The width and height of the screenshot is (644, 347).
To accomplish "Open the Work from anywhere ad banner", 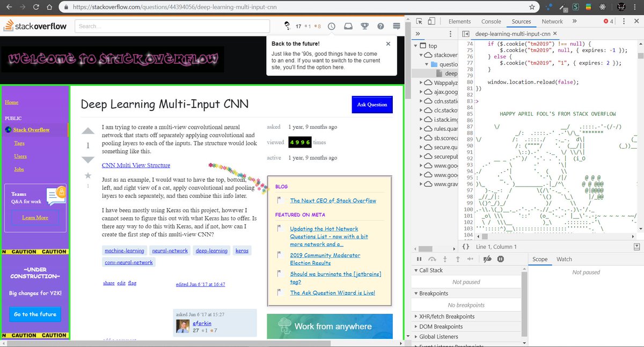I will click(330, 326).
